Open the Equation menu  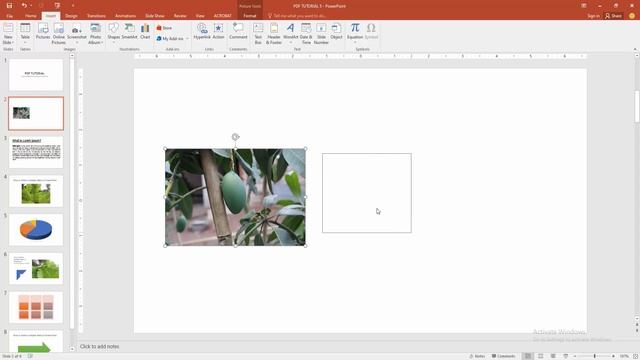click(x=355, y=33)
